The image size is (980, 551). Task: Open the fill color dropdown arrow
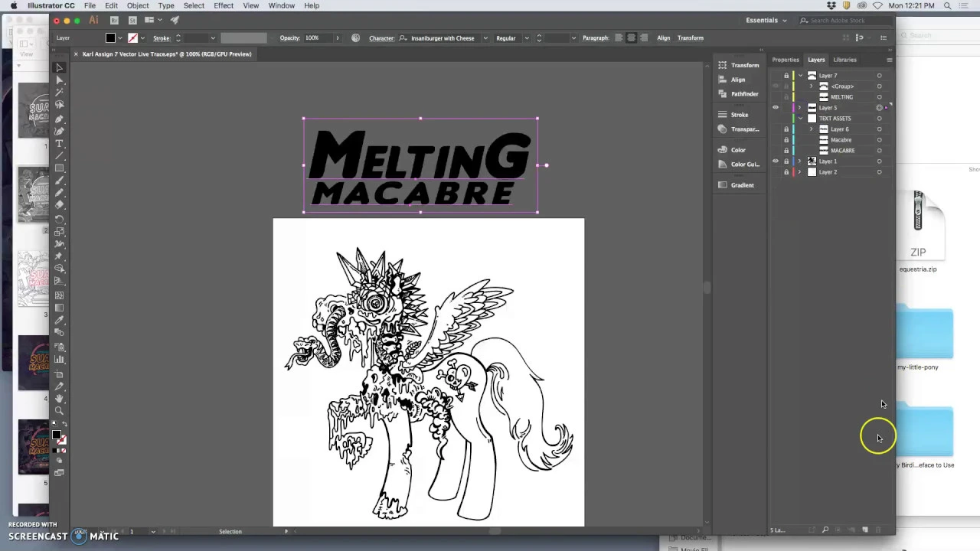point(120,37)
